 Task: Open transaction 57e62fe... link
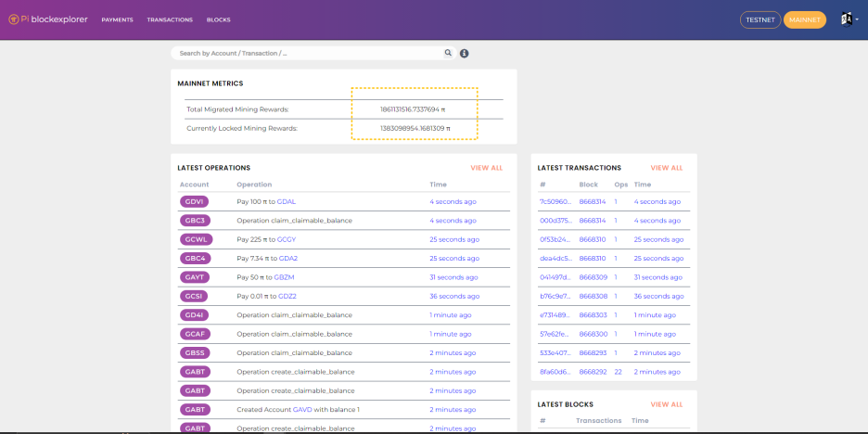click(555, 334)
